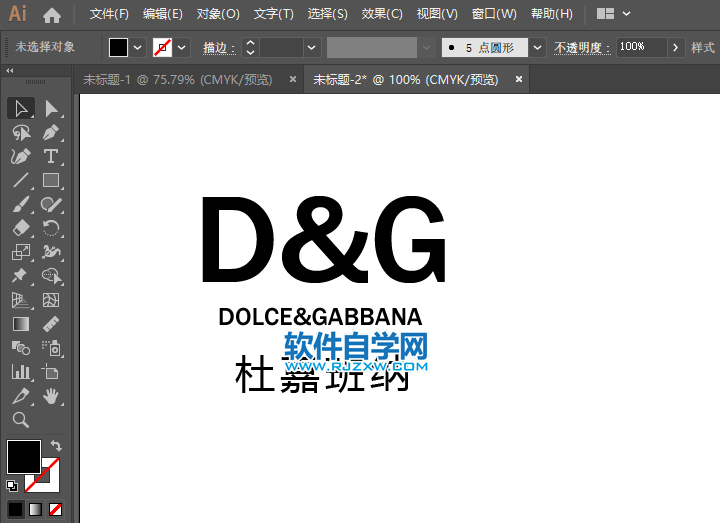Select the Puppet Warp pin tool

[21, 276]
